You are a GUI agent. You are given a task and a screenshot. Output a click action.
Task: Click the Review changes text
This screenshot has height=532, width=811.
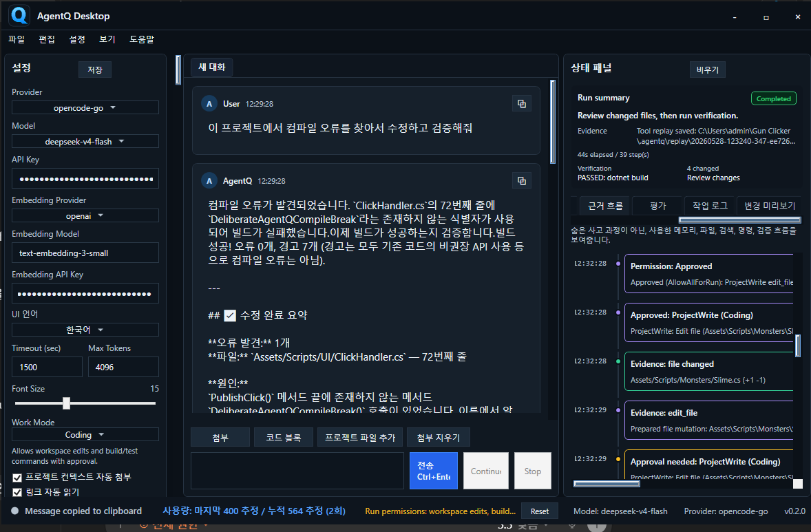tap(713, 178)
